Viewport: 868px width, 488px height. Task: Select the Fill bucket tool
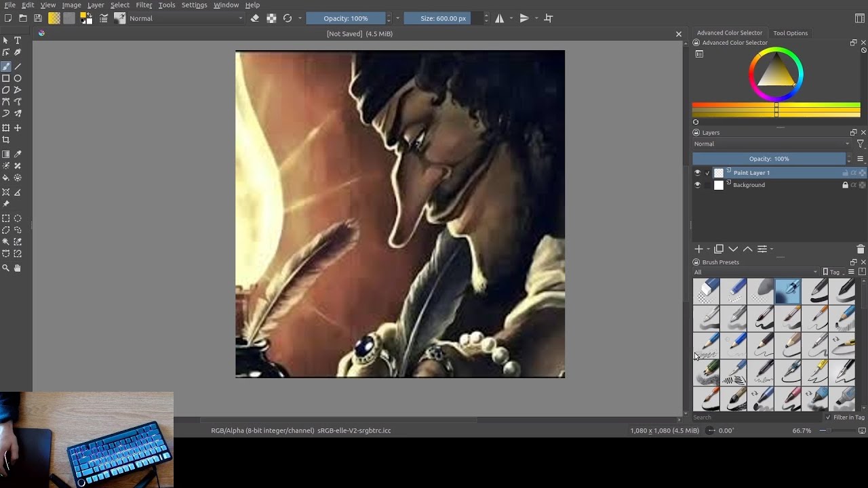coord(6,178)
